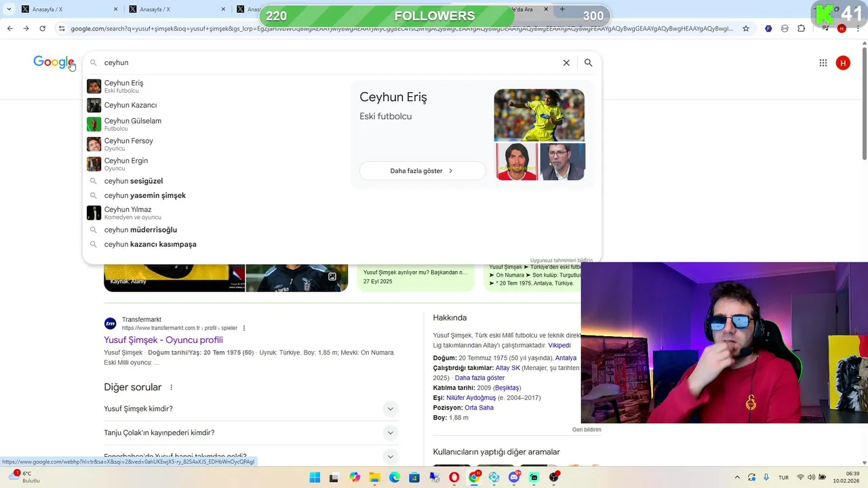This screenshot has height=488, width=868.
Task: Click the taskbar microphone icon
Action: pos(766,478)
